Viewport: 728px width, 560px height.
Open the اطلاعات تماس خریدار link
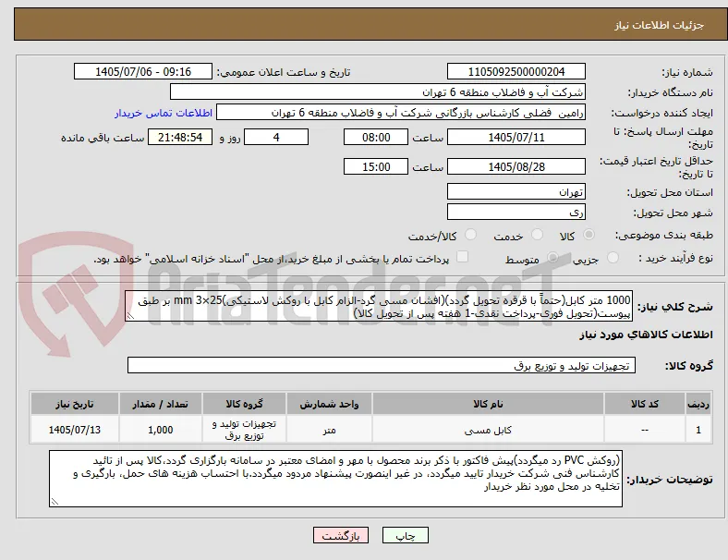[164, 113]
